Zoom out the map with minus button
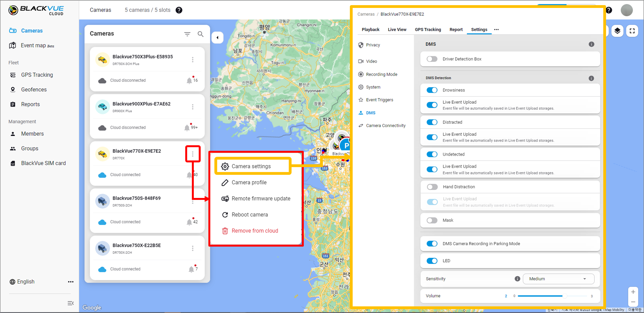644x313 pixels. click(633, 302)
